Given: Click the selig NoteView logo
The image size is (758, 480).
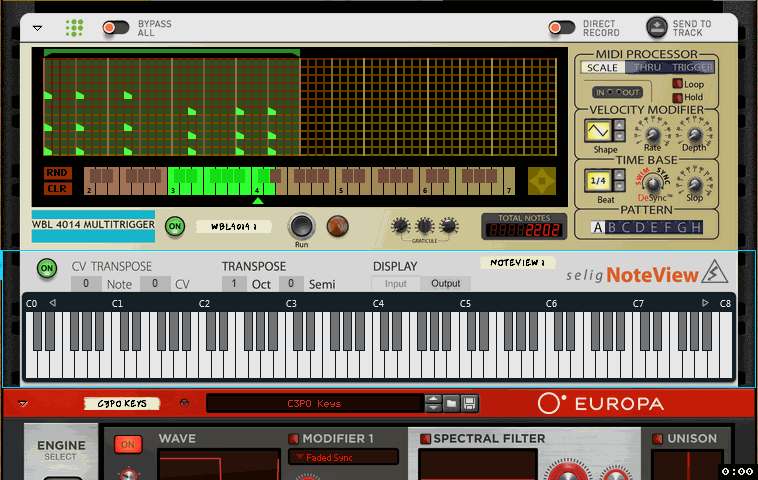Looking at the screenshot, I should 647,273.
